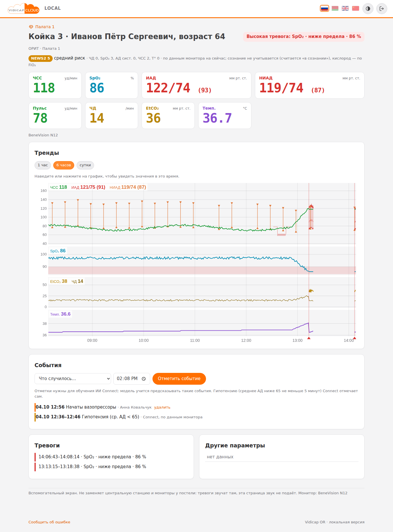393x532 pixels.
Task: Click the Высокая тревога SpO₂ banner
Action: pyautogui.click(x=304, y=37)
